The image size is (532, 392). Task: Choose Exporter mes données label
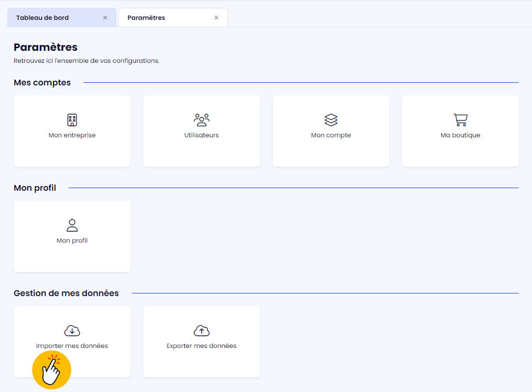pos(201,346)
